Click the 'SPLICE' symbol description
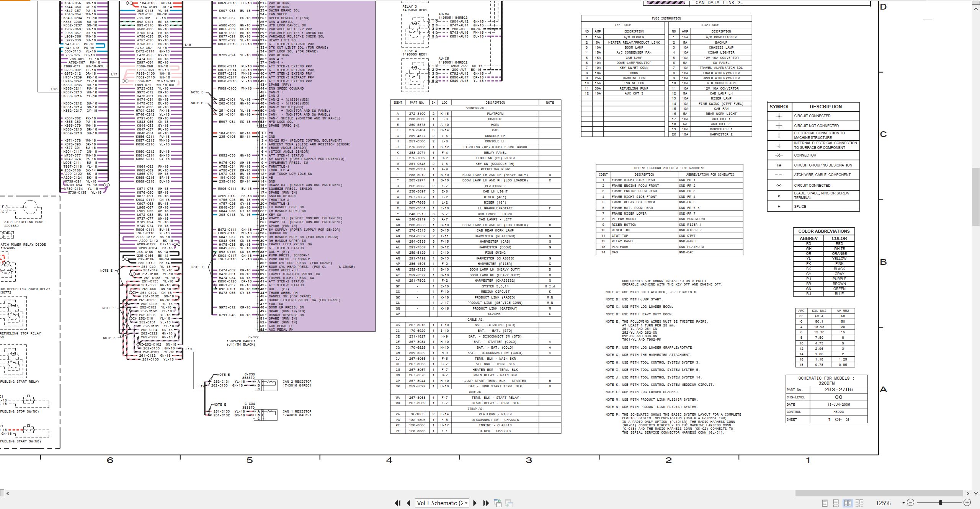The image size is (980, 509). click(x=800, y=207)
